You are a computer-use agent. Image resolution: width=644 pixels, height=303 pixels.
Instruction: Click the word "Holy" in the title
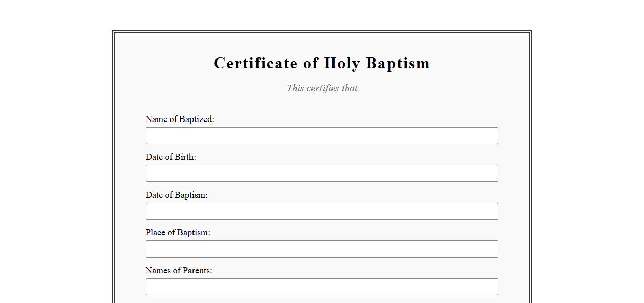tap(342, 63)
